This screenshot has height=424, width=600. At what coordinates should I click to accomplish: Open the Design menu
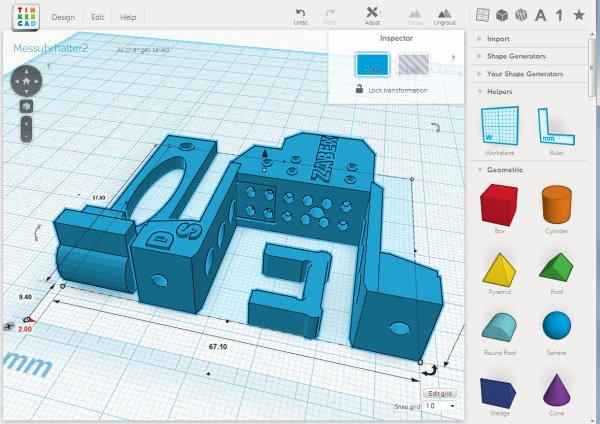(63, 17)
